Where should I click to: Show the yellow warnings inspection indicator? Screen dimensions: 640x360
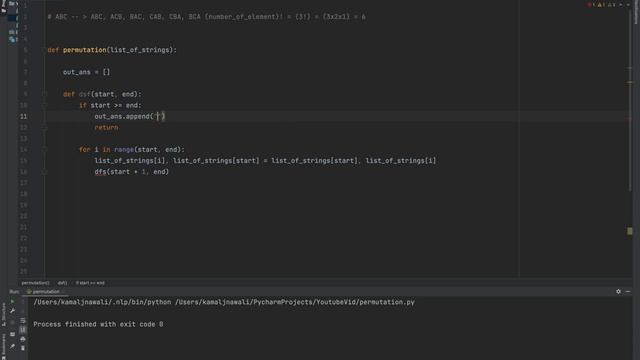[601, 5]
